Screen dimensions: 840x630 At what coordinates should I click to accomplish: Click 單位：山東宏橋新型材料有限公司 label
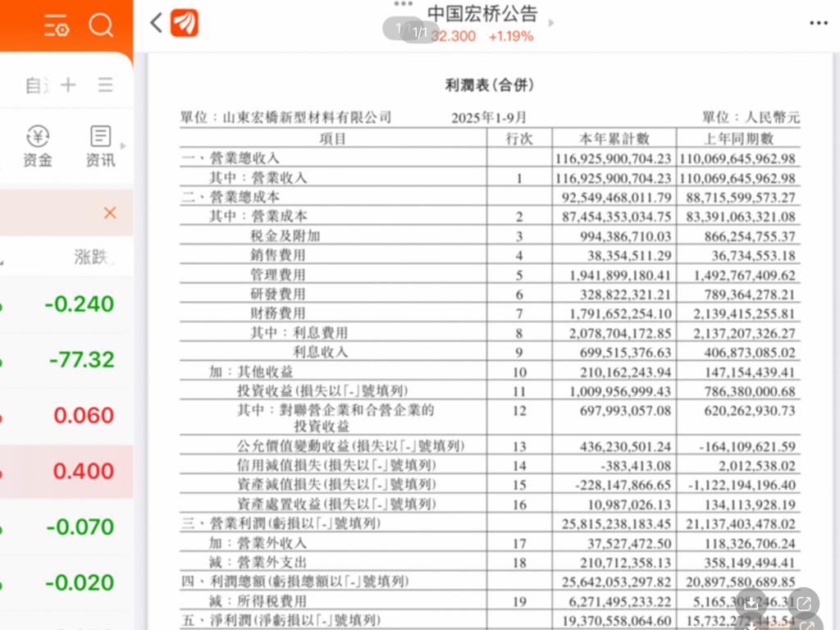(285, 117)
